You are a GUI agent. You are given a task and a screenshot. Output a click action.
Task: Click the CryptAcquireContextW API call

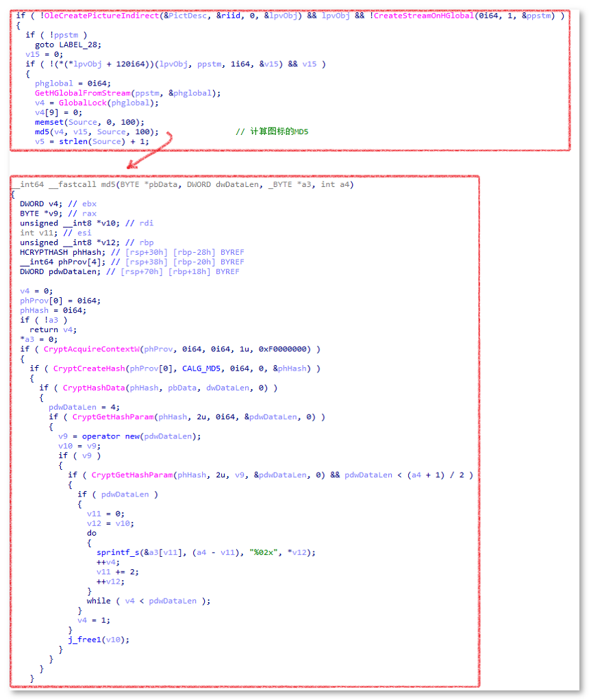[92, 349]
